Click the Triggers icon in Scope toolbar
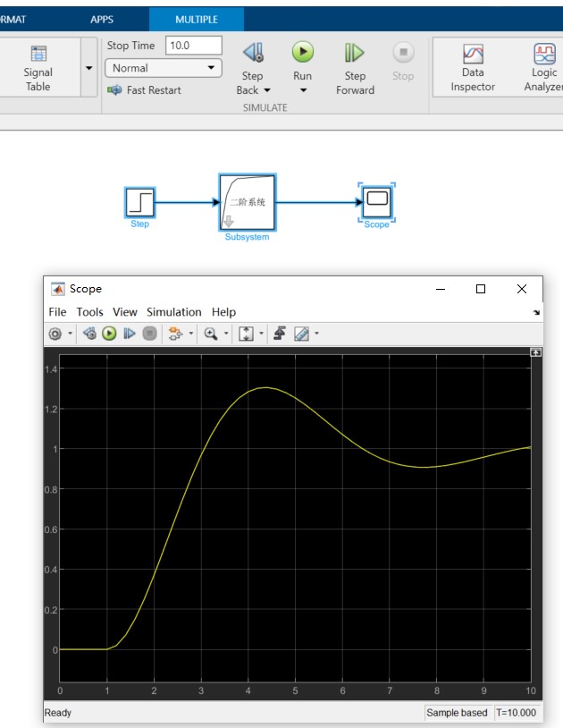The height and width of the screenshot is (728, 563). pyautogui.click(x=279, y=334)
